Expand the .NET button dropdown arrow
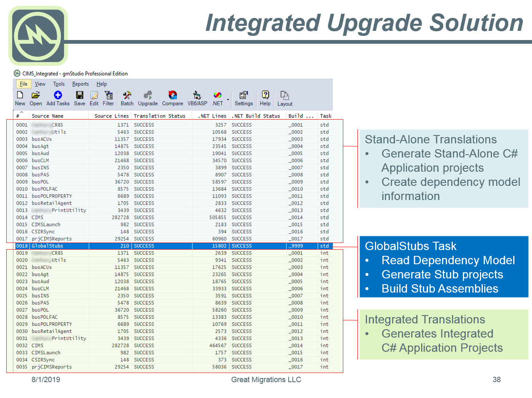The height and width of the screenshot is (398, 532). coord(228,100)
